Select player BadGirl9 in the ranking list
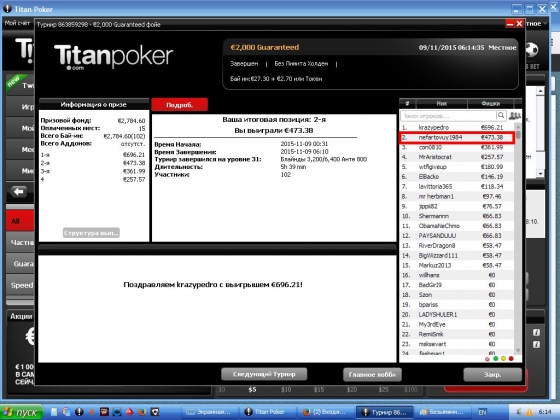Image resolution: width=560 pixels, height=420 pixels. (x=457, y=285)
